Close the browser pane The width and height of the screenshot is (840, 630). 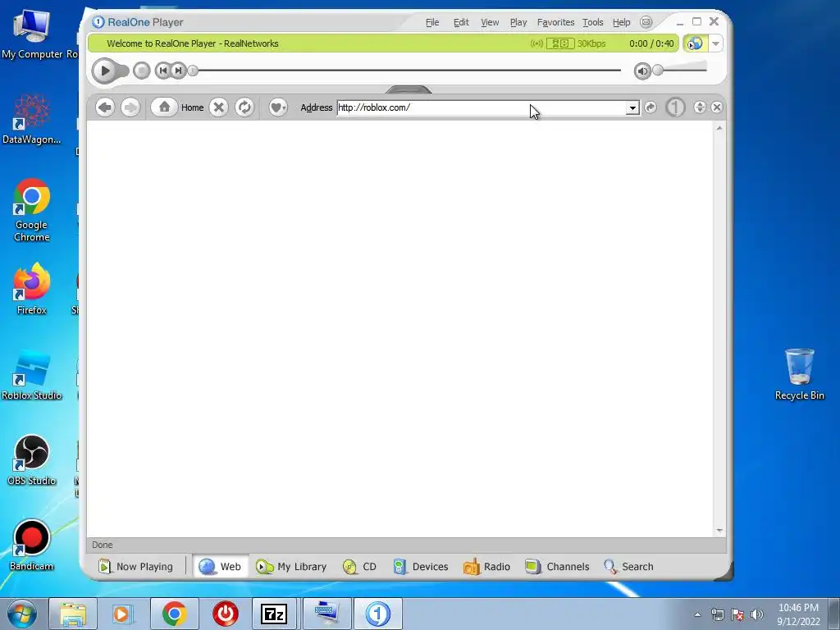tap(717, 107)
